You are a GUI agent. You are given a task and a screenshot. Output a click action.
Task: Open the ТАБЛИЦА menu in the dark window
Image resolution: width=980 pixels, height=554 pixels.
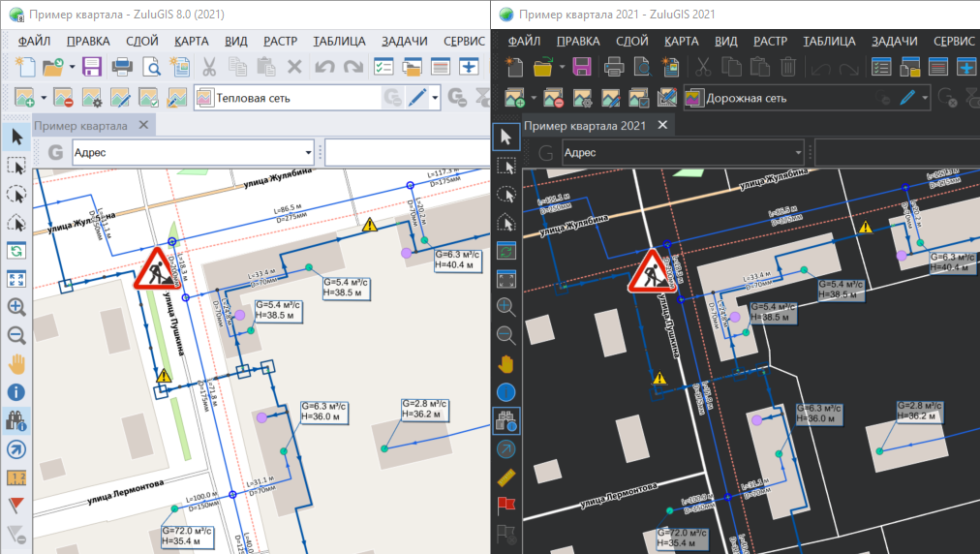click(829, 42)
